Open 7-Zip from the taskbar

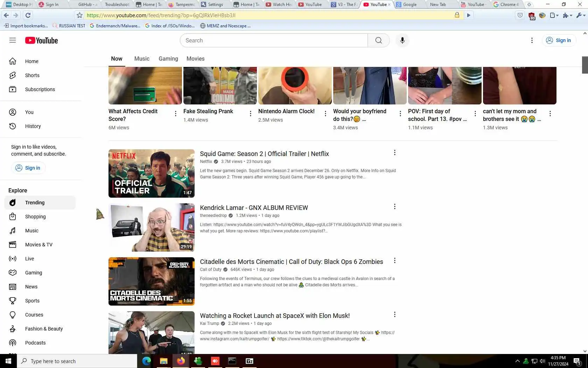(x=250, y=361)
